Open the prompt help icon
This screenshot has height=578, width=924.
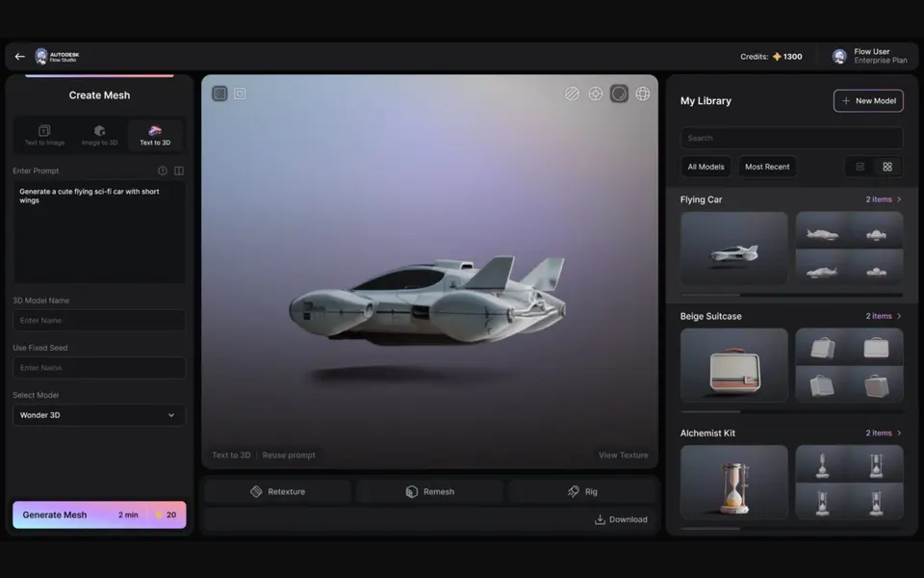pyautogui.click(x=163, y=171)
